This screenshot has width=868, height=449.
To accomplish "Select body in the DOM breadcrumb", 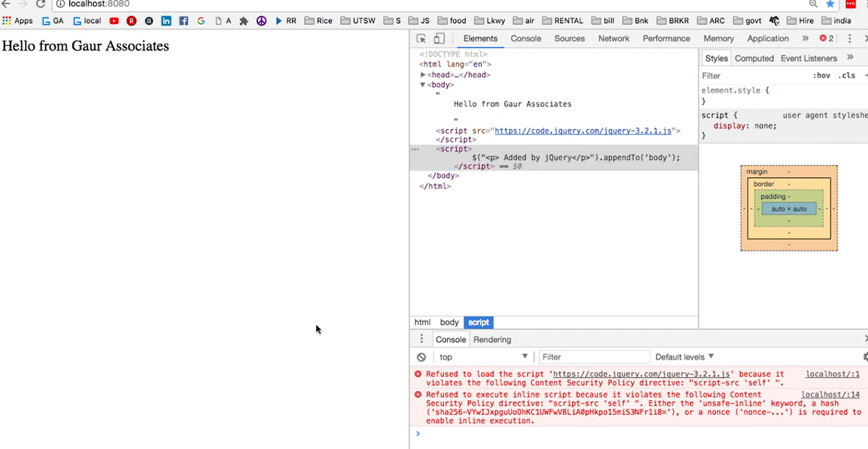I will pyautogui.click(x=449, y=322).
